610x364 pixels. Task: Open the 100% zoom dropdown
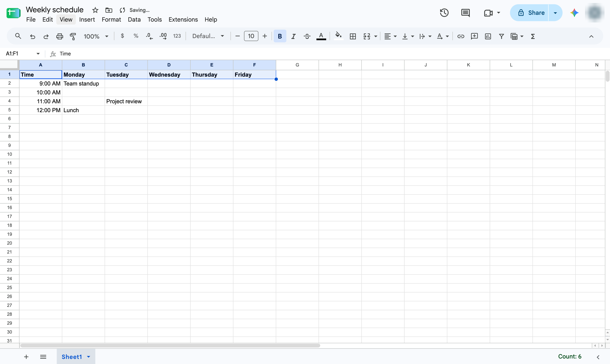coord(96,36)
